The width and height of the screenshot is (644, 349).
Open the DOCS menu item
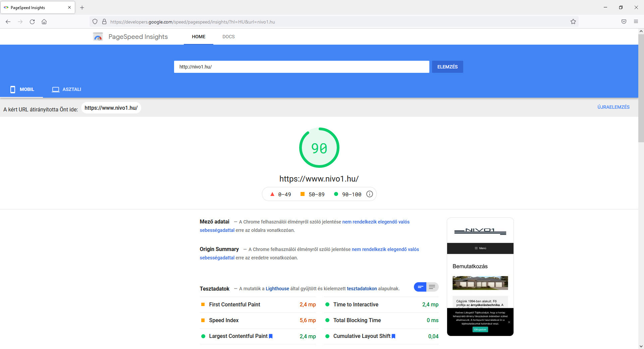click(228, 37)
